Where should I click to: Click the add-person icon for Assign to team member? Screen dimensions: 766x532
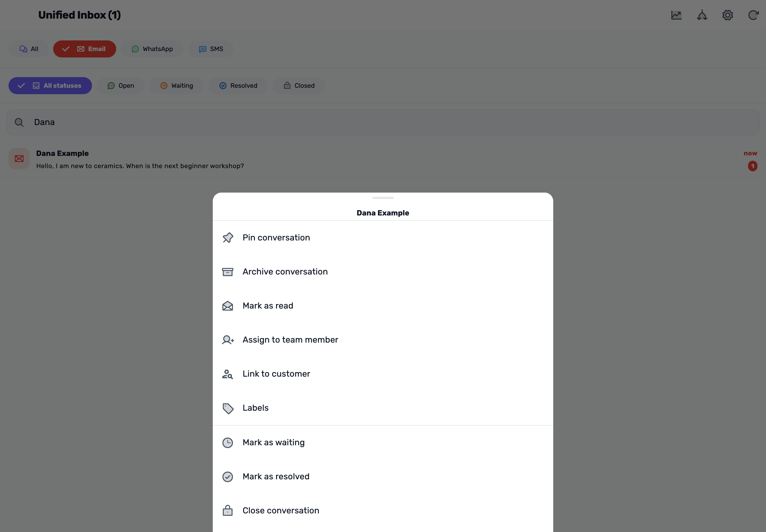pos(228,340)
